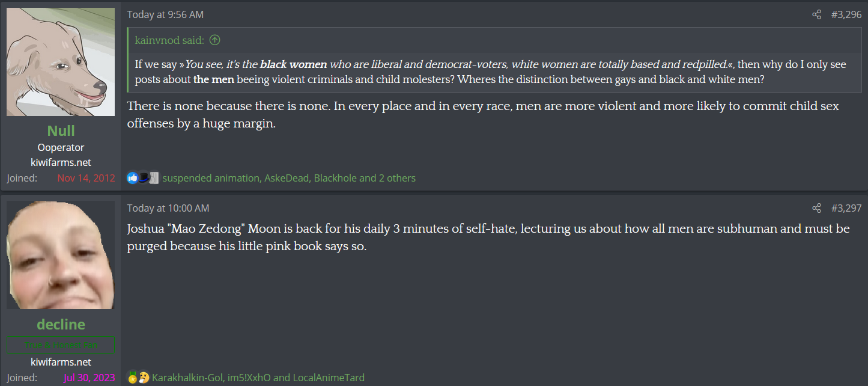Image resolution: width=868 pixels, height=386 pixels.
Task: Open Null's dog avatar image
Action: (x=61, y=62)
